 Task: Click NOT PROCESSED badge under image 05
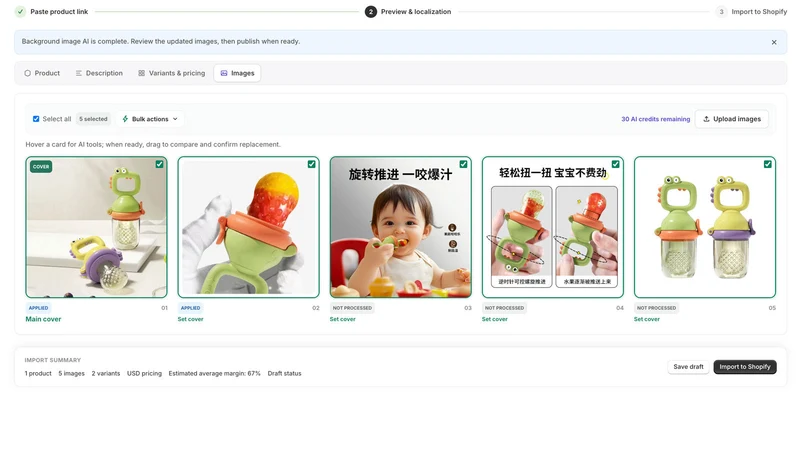(x=656, y=308)
